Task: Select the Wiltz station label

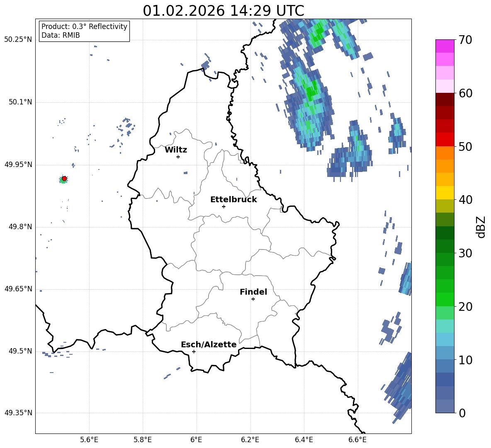Action: coord(176,150)
